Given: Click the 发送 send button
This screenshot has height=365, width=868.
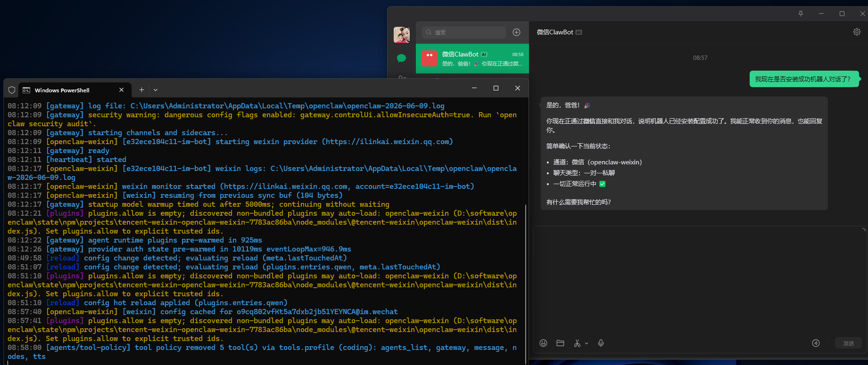Looking at the screenshot, I should coord(849,343).
